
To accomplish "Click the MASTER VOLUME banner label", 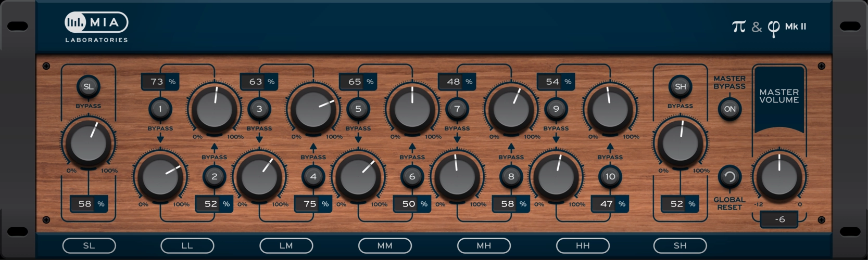I will coord(779,96).
